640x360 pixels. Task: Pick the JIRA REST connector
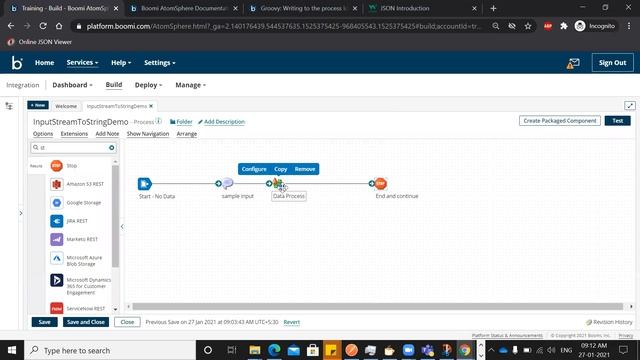57,221
